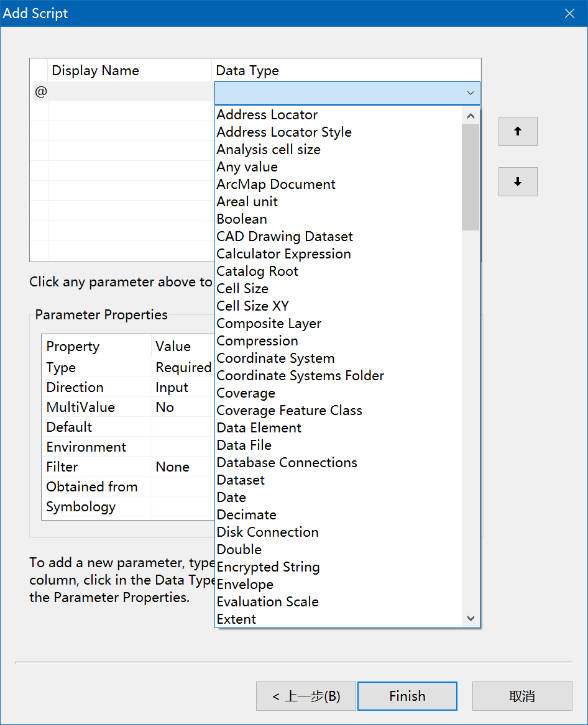Click the Value column header

tap(183, 346)
